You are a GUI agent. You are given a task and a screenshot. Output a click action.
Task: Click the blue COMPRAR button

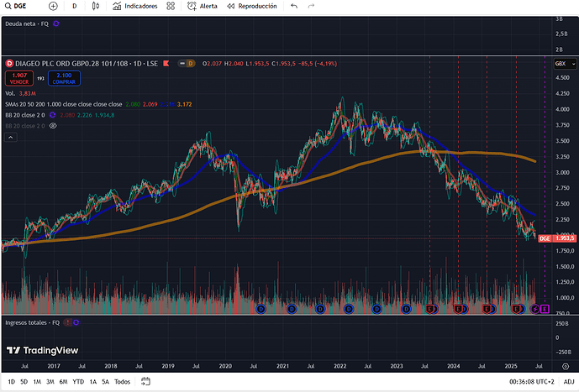coord(63,78)
